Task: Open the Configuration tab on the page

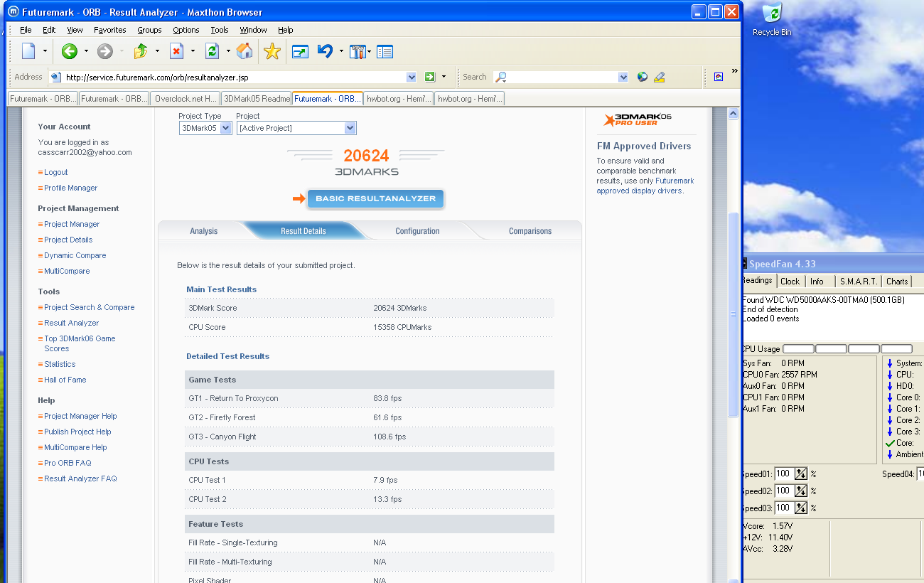Action: pyautogui.click(x=417, y=231)
